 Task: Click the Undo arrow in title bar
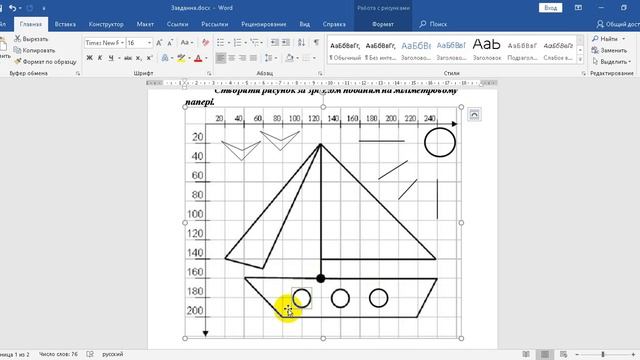(12, 8)
